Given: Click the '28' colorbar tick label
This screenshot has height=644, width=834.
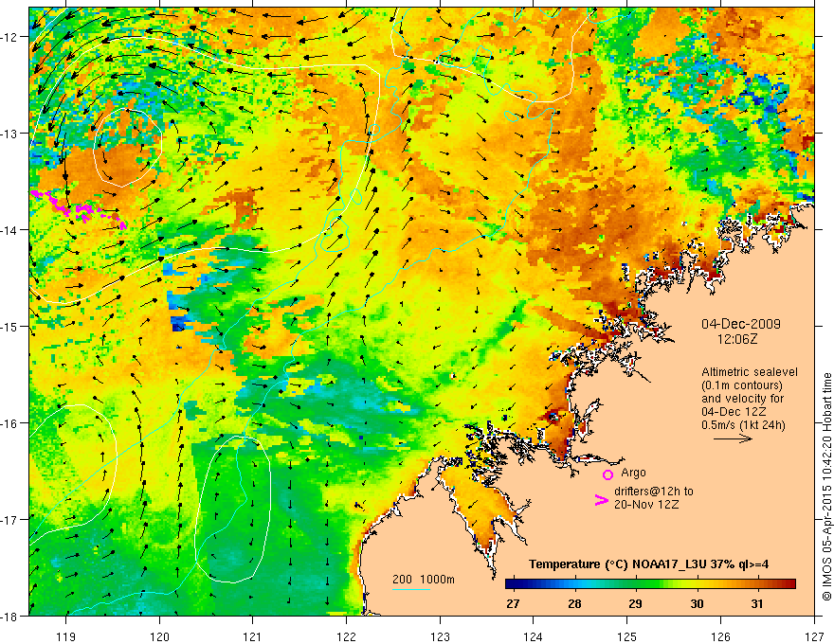Looking at the screenshot, I should (574, 604).
